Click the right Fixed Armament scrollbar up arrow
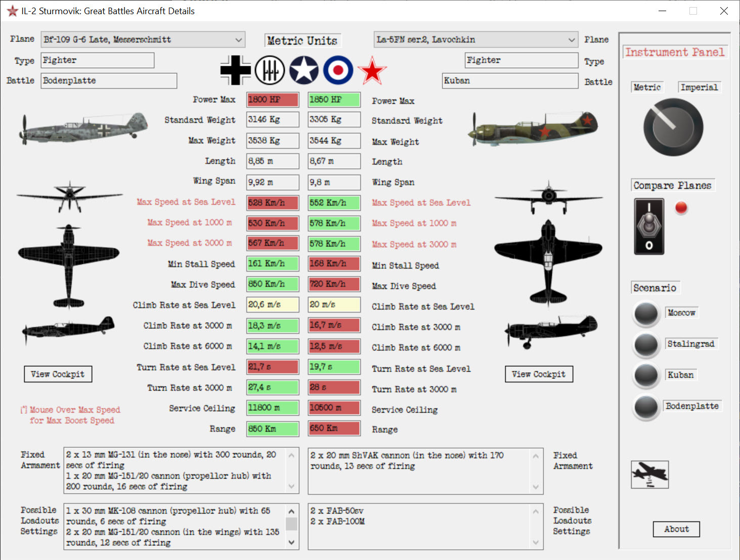 (536, 456)
